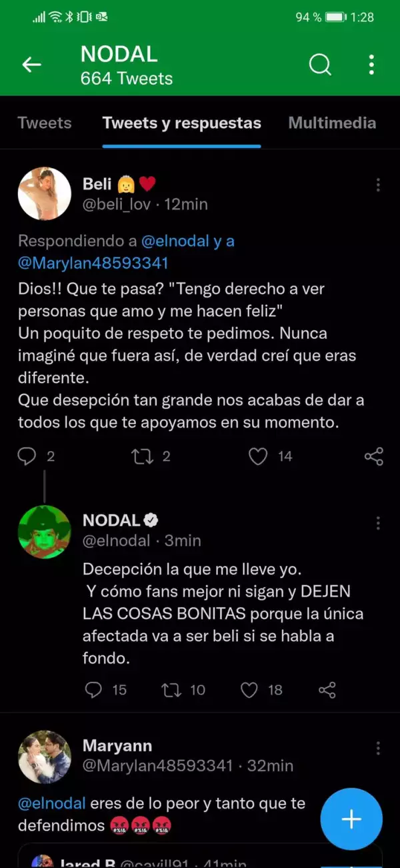The width and height of the screenshot is (400, 868).
Task: Compose a new tweet with plus button
Action: click(x=351, y=819)
